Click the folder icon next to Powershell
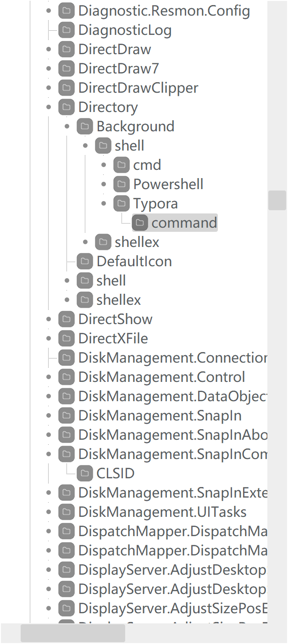Screen dimensions: 288x644 (x=122, y=184)
